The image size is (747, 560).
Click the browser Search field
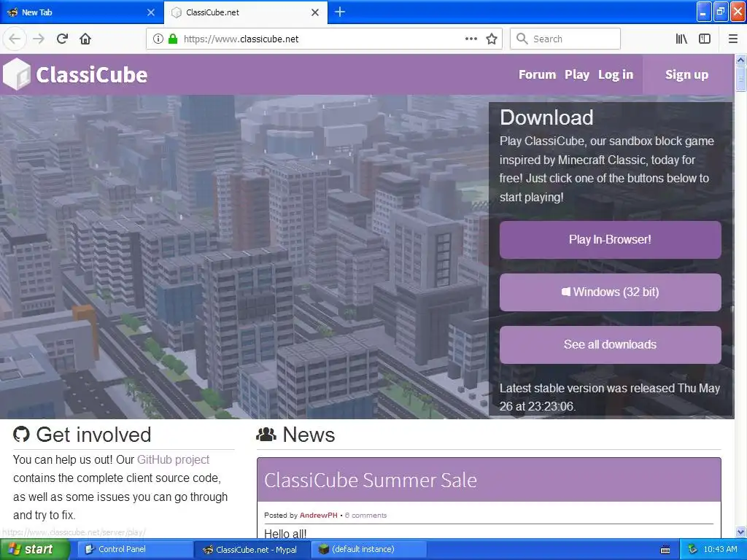coord(565,39)
